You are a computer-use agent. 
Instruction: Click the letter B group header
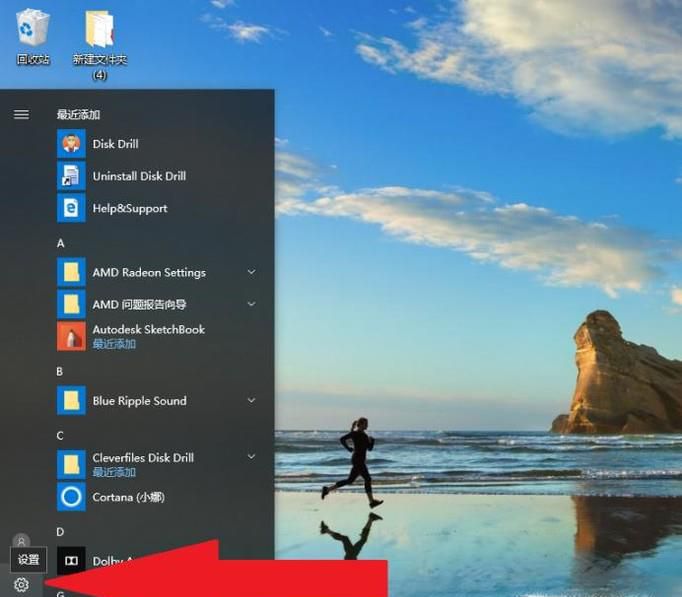pyautogui.click(x=60, y=371)
